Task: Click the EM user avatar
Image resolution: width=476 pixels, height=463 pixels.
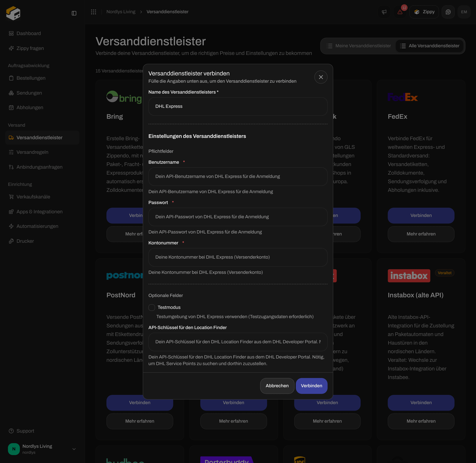Action: (x=464, y=12)
